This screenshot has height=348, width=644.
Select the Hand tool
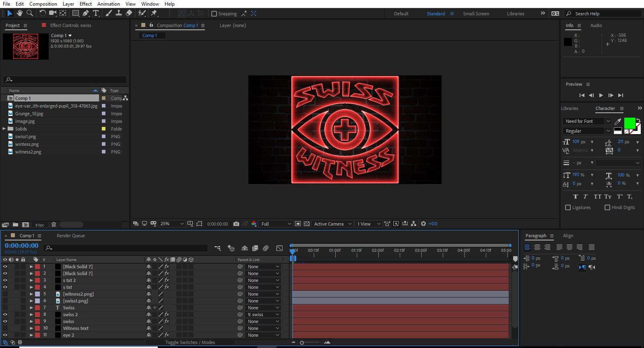[19, 13]
